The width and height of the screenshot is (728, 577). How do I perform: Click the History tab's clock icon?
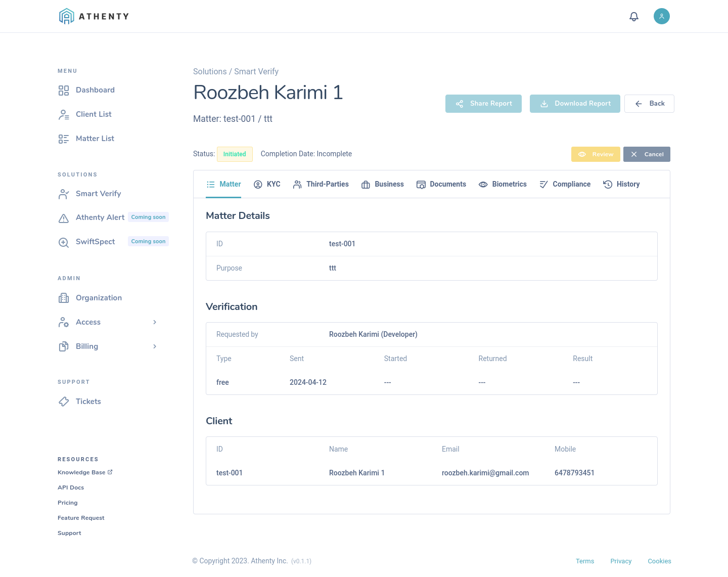pyautogui.click(x=608, y=185)
